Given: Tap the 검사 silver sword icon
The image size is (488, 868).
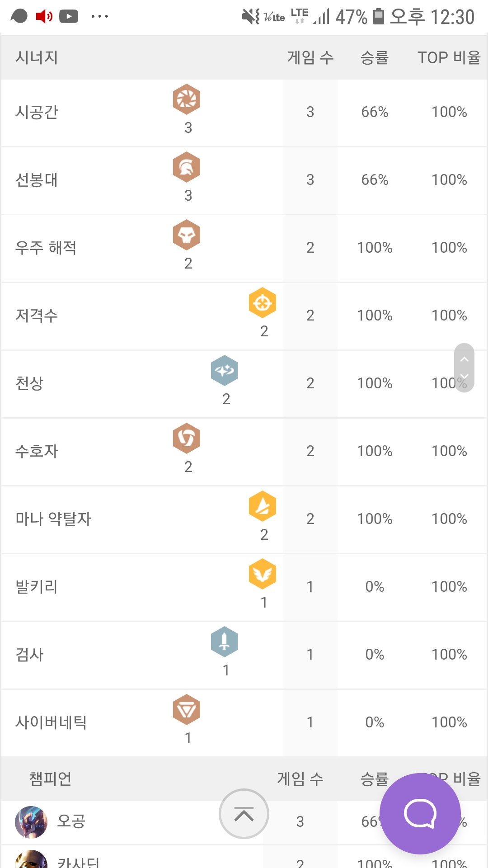Looking at the screenshot, I should 225,642.
